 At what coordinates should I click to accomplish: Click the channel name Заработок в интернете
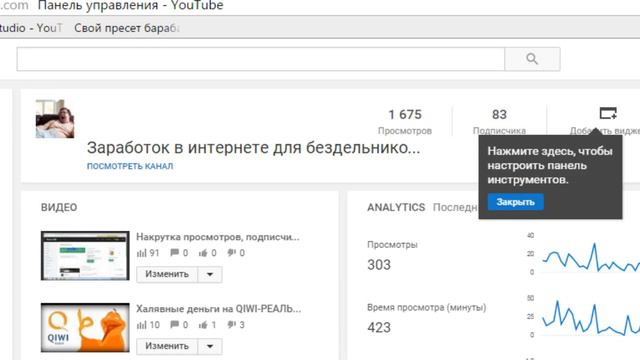(x=253, y=148)
